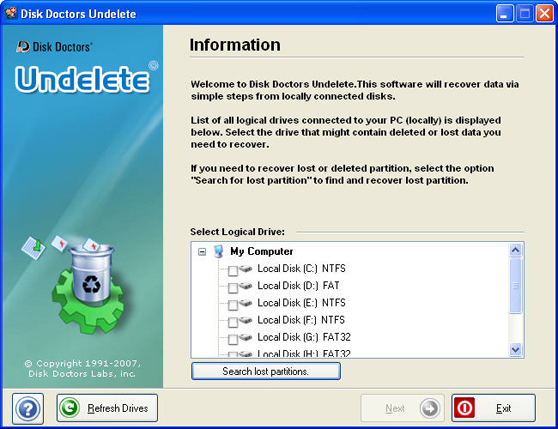Select the text Local Disk (F:) NTFS

[301, 320]
